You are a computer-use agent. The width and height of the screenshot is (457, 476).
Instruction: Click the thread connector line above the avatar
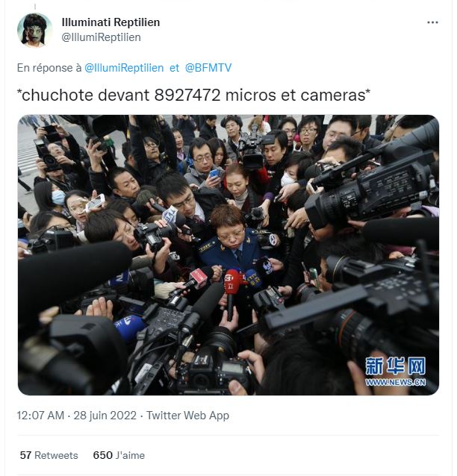[x=34, y=6]
